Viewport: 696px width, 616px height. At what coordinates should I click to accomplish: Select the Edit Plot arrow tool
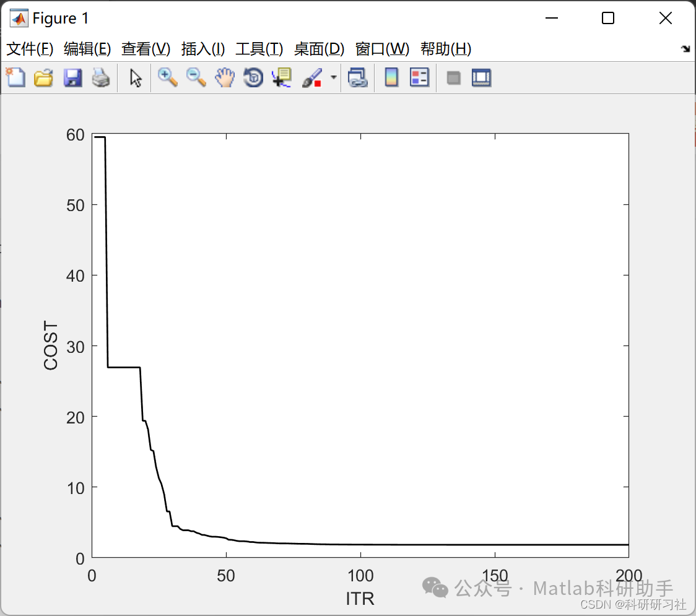click(136, 78)
